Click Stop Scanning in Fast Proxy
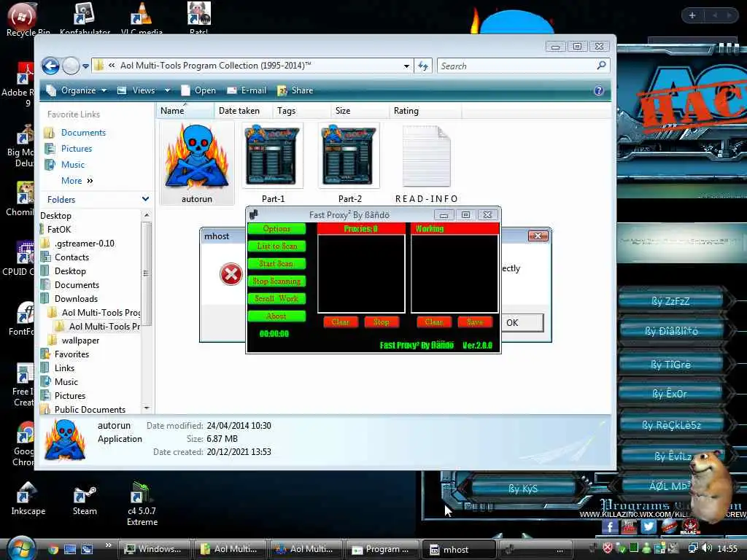This screenshot has width=747, height=560. [276, 281]
